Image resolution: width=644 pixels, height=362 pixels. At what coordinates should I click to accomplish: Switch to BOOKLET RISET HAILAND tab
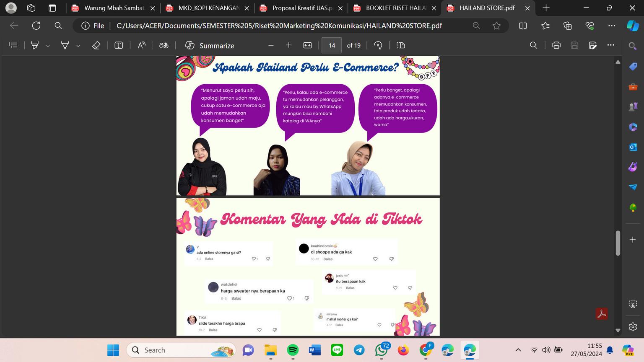coord(396,8)
